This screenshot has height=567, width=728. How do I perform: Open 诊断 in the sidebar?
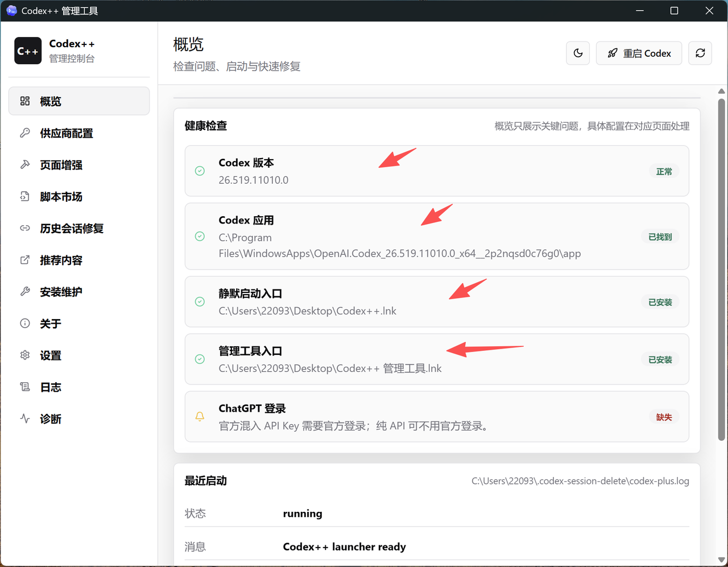tap(79, 419)
